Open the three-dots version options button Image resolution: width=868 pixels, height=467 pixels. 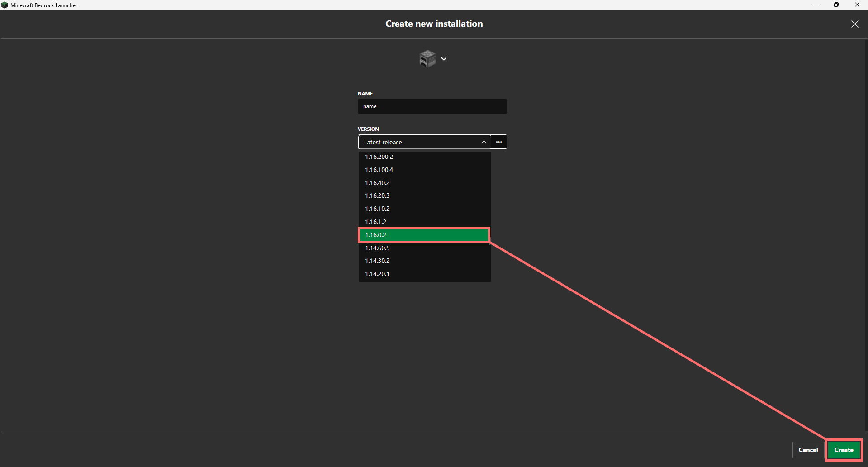tap(498, 142)
